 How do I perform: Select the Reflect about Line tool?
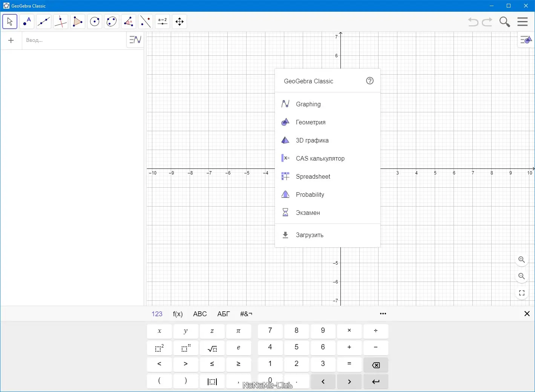click(x=146, y=21)
